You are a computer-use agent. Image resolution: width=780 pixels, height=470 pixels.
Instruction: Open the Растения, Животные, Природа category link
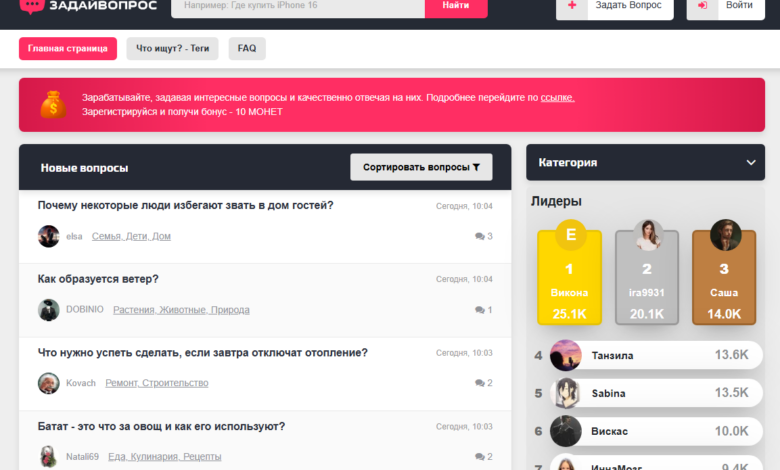[x=182, y=310]
